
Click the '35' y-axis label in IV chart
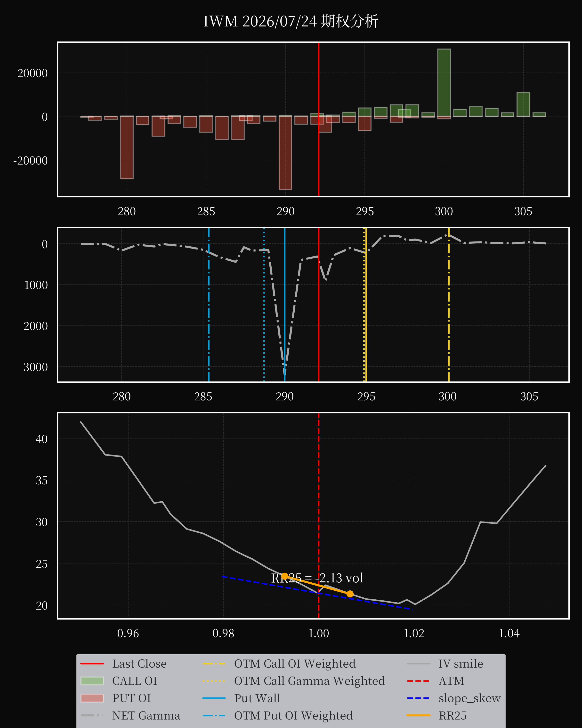point(42,480)
